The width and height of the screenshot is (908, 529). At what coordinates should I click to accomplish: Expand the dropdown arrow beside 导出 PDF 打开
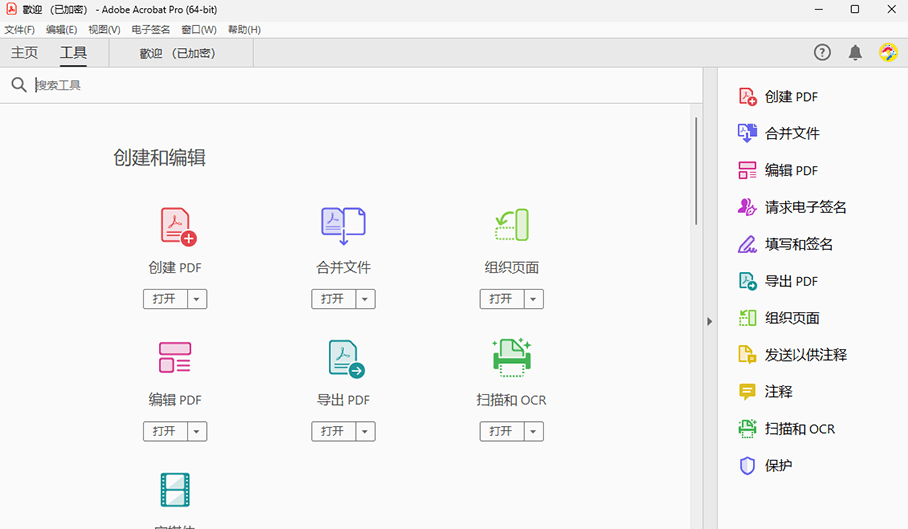tap(365, 432)
